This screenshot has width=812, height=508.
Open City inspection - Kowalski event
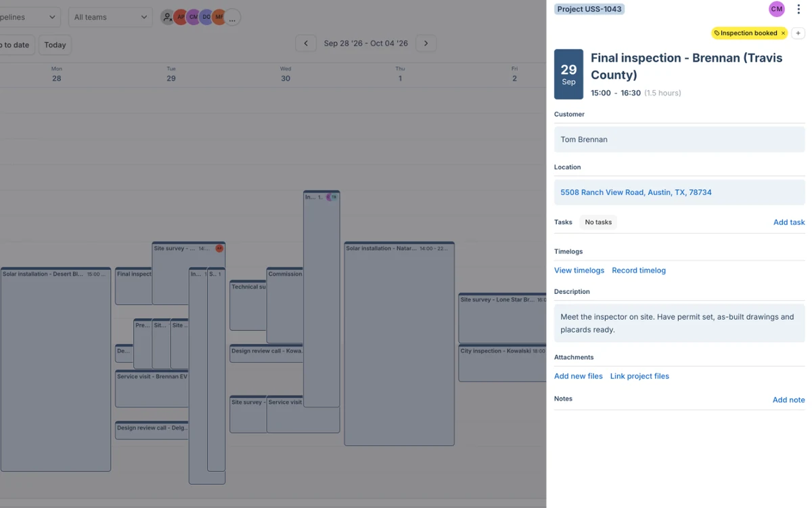tap(502, 363)
